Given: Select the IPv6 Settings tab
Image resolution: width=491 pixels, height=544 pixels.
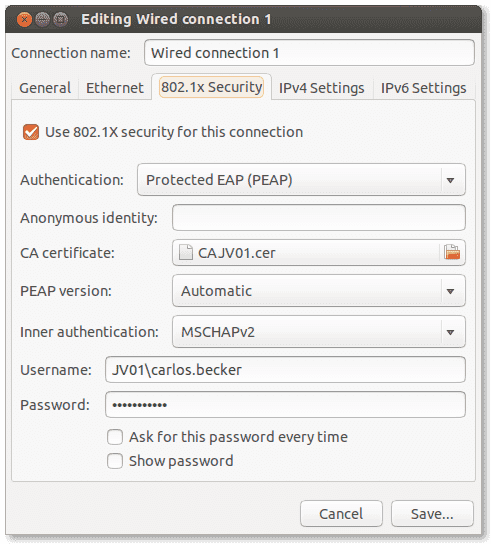Looking at the screenshot, I should tap(424, 88).
